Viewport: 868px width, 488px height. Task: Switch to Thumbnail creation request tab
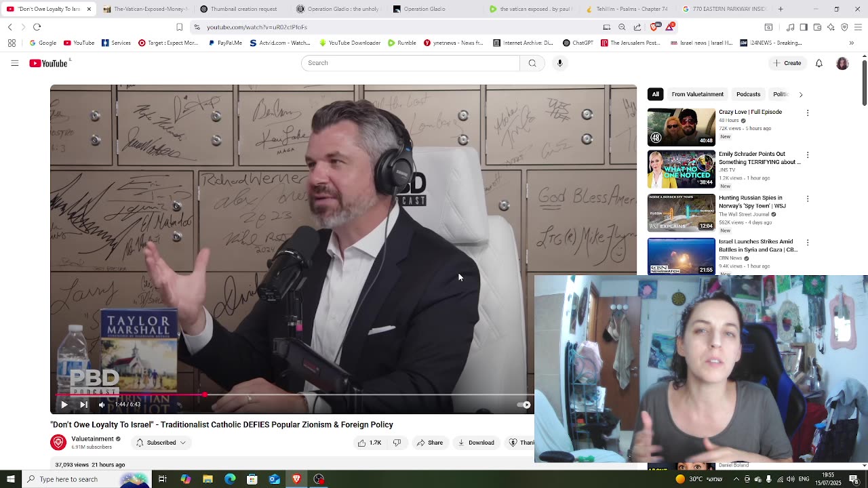click(x=241, y=9)
